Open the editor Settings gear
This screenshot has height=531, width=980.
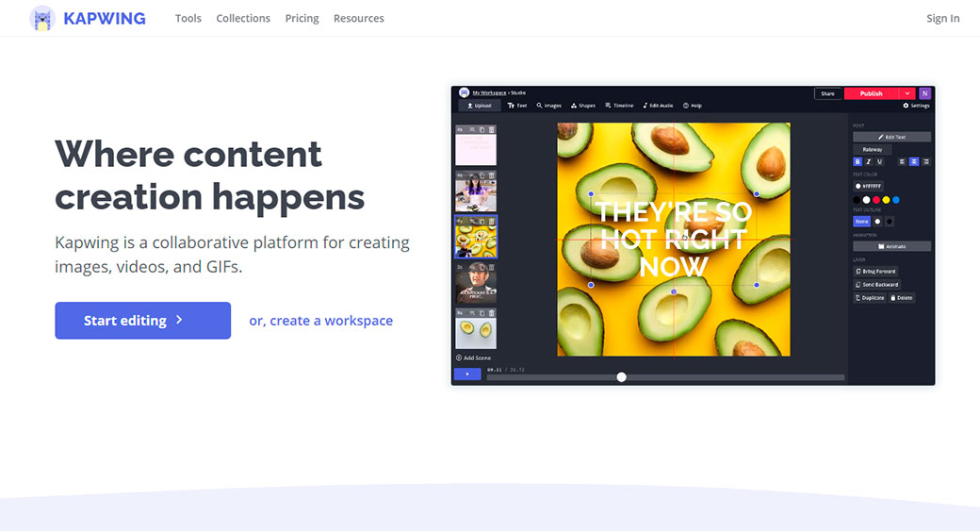tap(916, 106)
